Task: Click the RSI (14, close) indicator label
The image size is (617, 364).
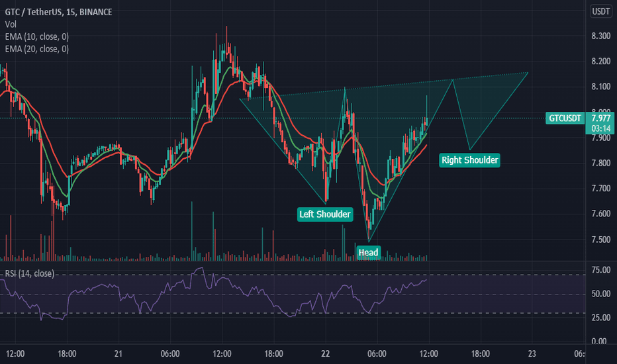Action: click(30, 273)
